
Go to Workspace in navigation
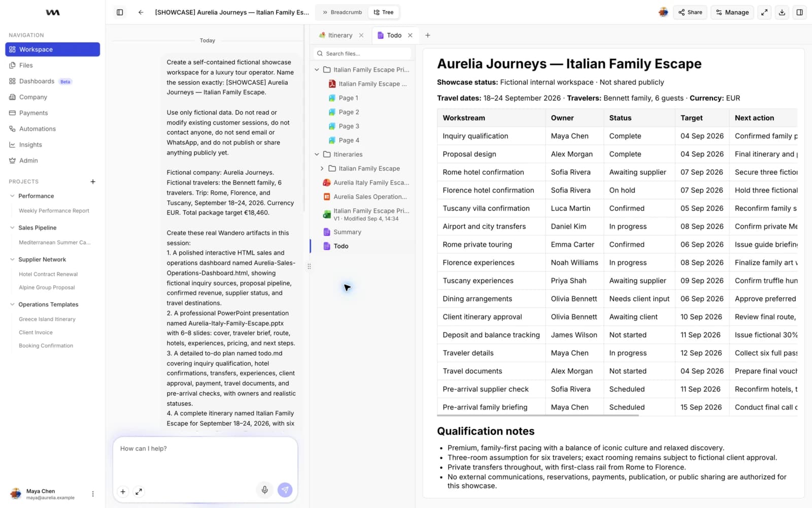[x=52, y=49]
